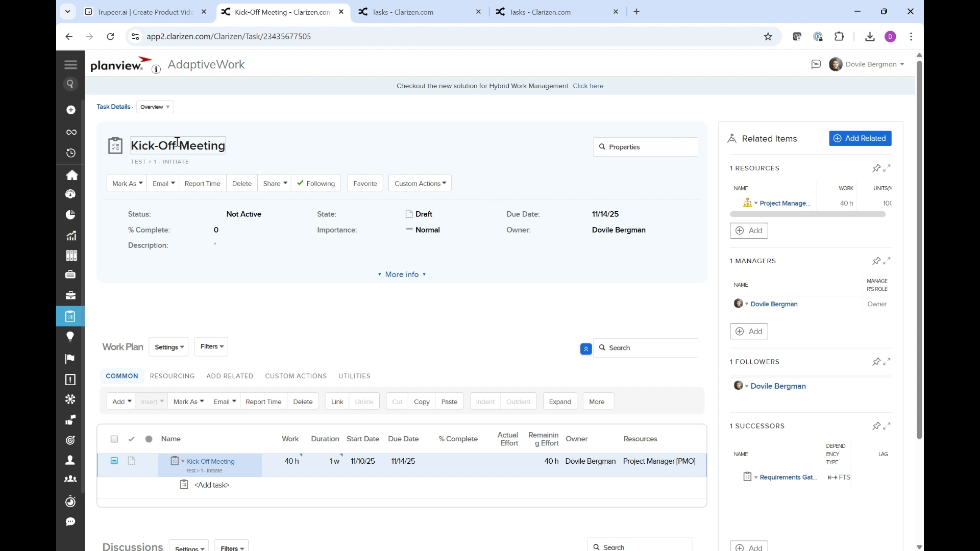The width and height of the screenshot is (980, 551).
Task: Click the Add Related button
Action: coord(860,138)
